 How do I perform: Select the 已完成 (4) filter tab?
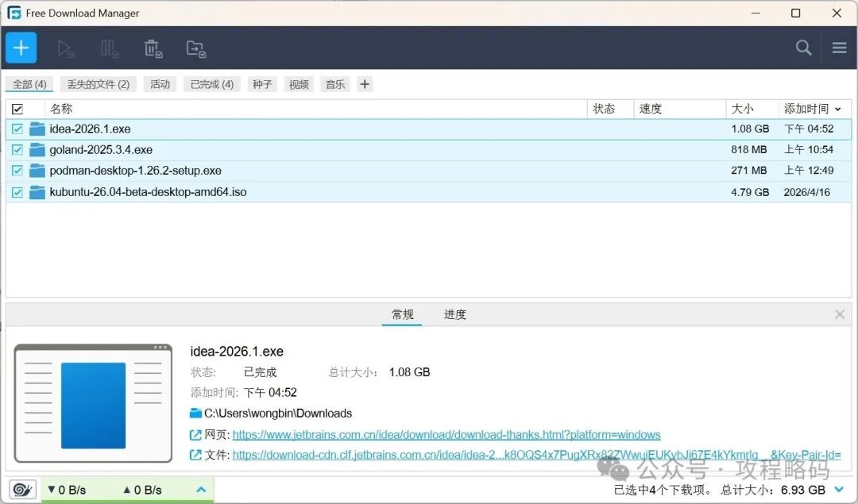212,84
